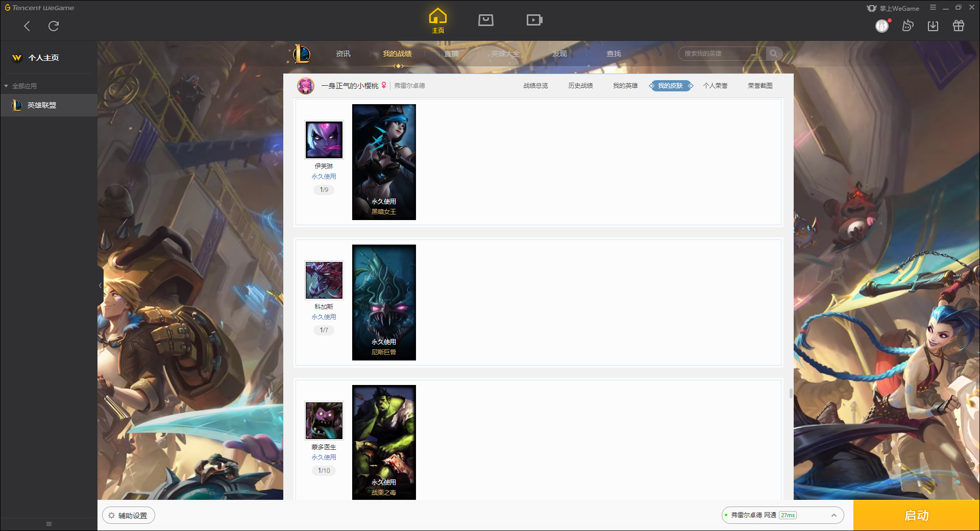Click the 战栗之毒 skin card
The height and width of the screenshot is (531, 980).
click(x=384, y=442)
